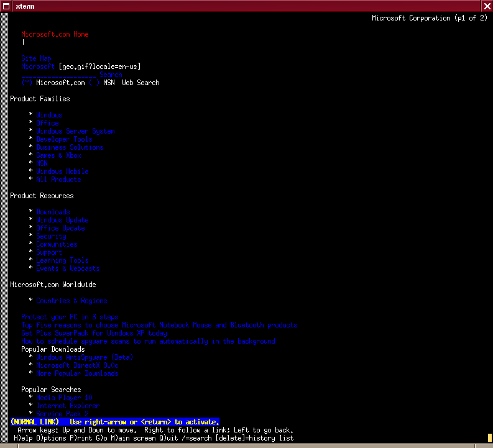Open Windows AntiSpyware (Beta) download link
The image size is (493, 448).
click(x=85, y=358)
